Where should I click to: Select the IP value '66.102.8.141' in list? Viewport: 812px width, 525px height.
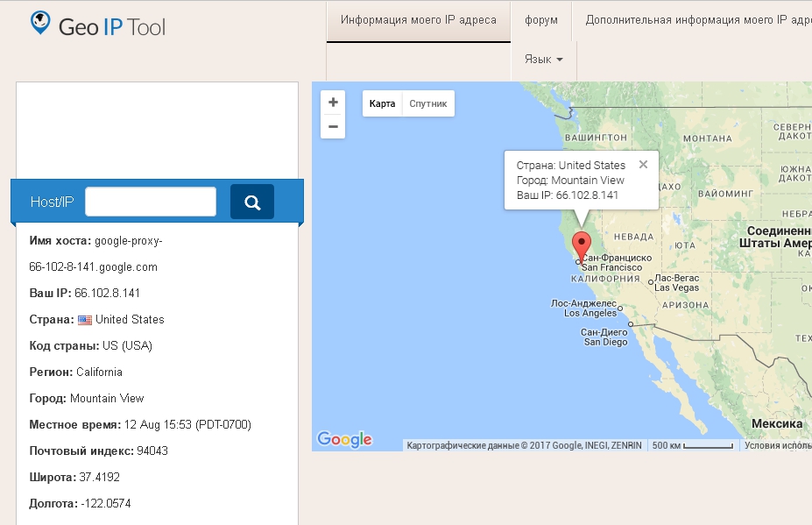[x=107, y=294]
